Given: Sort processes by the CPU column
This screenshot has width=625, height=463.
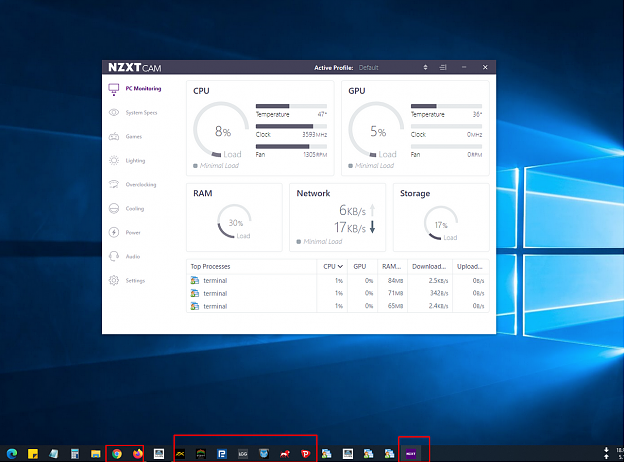Looking at the screenshot, I should [x=332, y=267].
